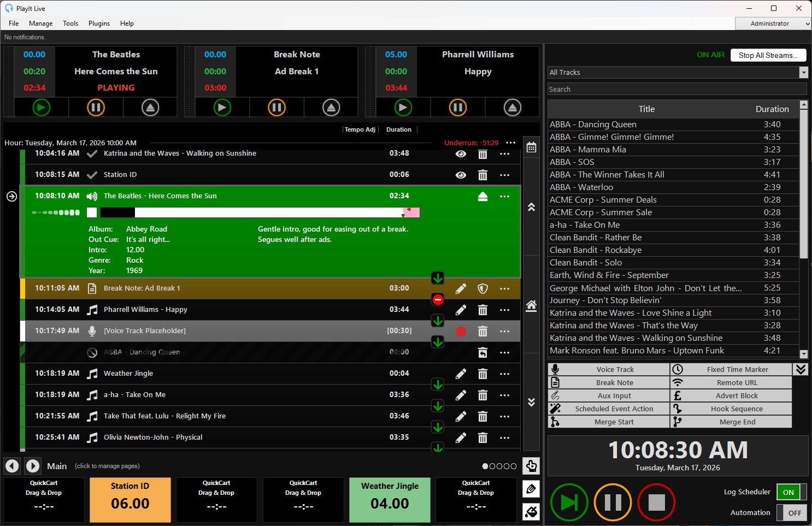The height and width of the screenshot is (526, 812).
Task: Fire the Weather Jingle QuickCart
Action: tap(390, 500)
